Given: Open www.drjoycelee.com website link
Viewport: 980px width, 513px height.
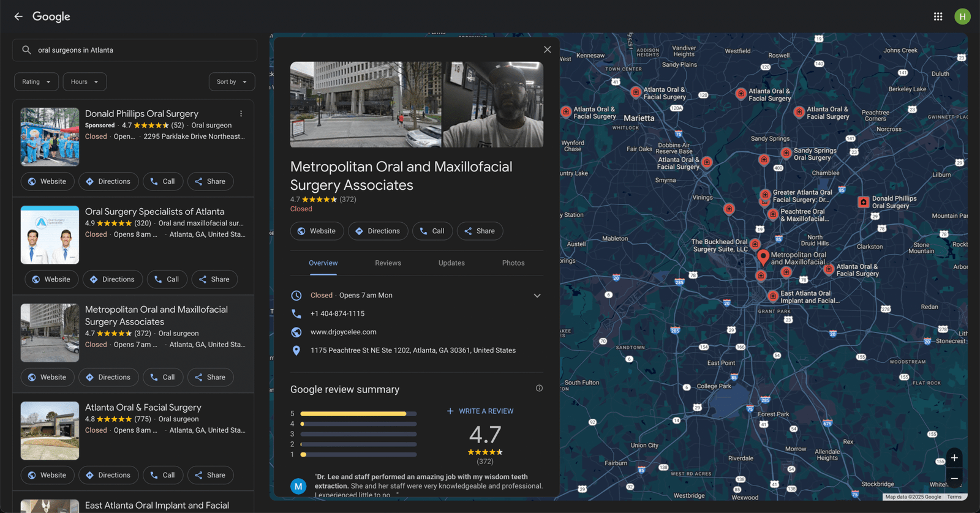Looking at the screenshot, I should (344, 332).
